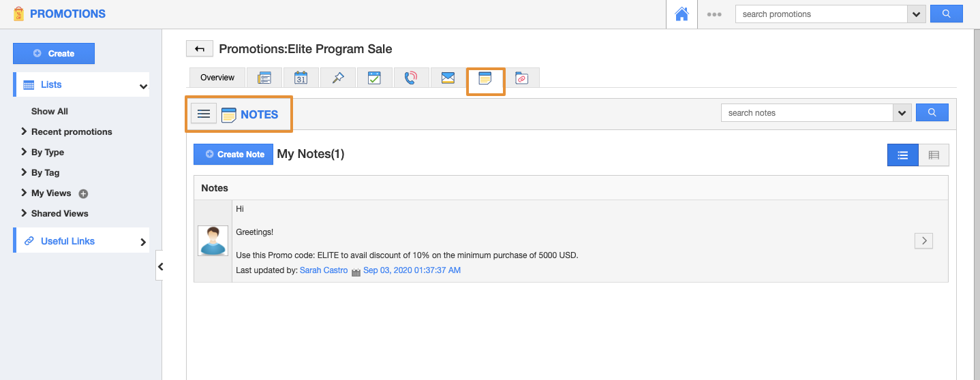Collapse the left sidebar panel
Viewport: 980px width, 380px height.
(160, 266)
